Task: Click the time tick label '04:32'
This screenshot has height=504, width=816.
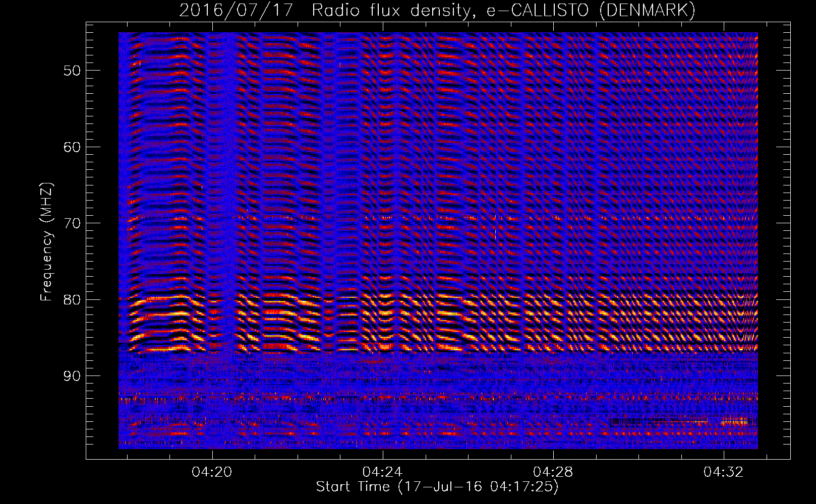Action: [724, 472]
